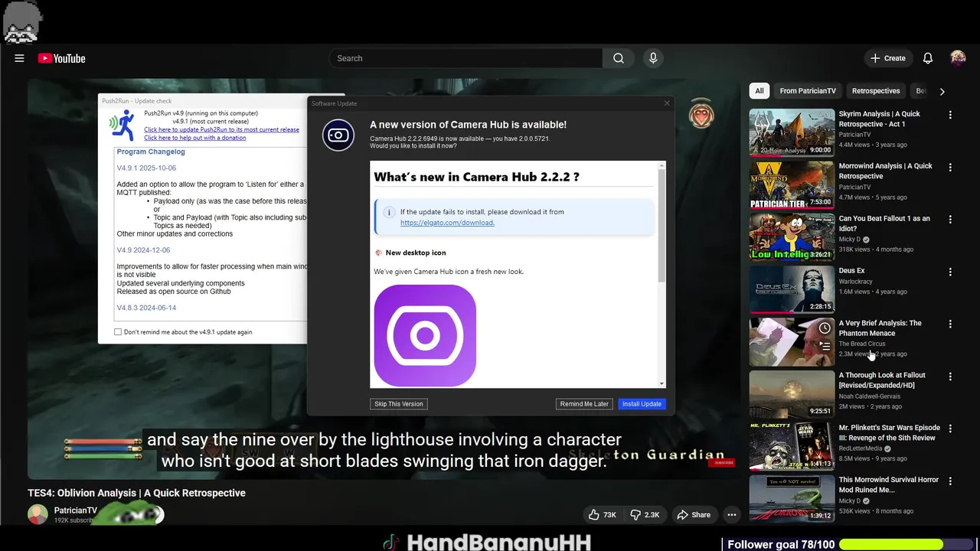This screenshot has height=551, width=980.
Task: Click the Camera Hub app icon in dialog
Action: (338, 135)
